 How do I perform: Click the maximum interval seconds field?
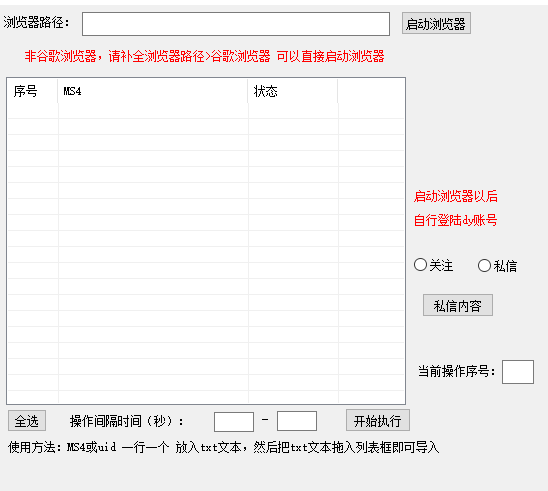click(x=297, y=421)
